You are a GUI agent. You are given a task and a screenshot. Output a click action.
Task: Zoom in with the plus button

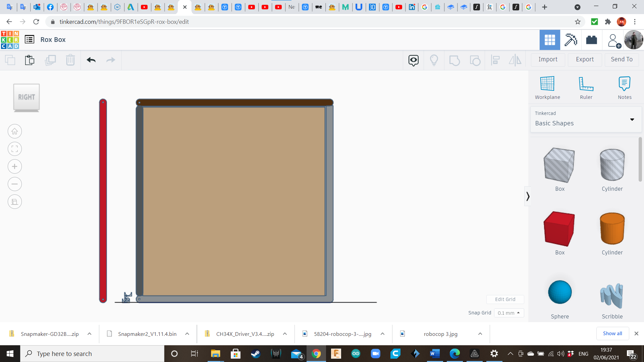(15, 167)
